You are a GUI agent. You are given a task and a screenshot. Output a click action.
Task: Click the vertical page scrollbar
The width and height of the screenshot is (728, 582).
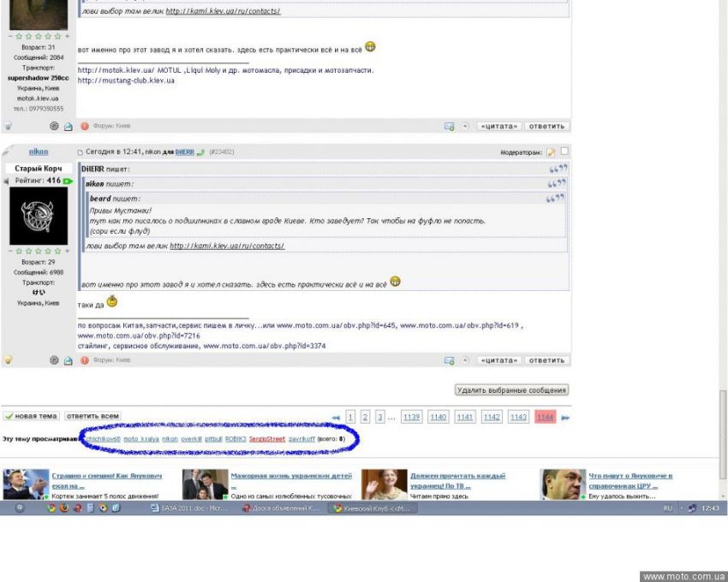(x=722, y=214)
